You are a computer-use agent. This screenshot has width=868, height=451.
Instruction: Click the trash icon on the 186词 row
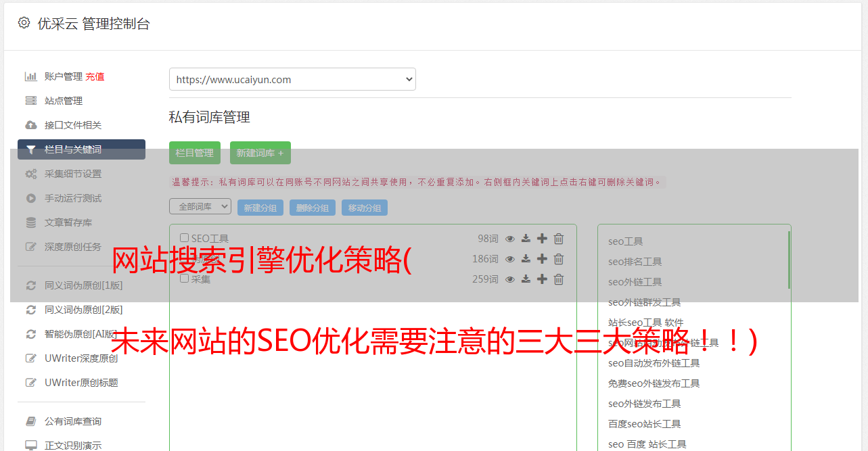click(559, 259)
